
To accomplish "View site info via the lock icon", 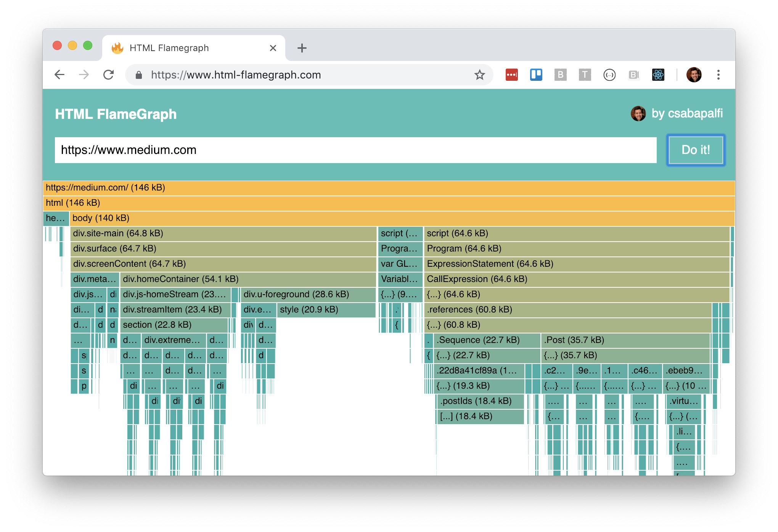I will coord(139,75).
